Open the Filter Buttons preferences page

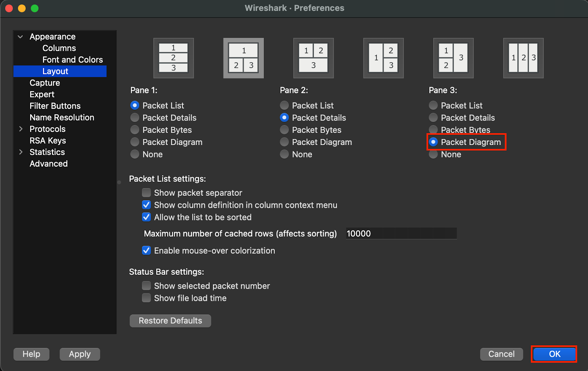click(x=55, y=106)
